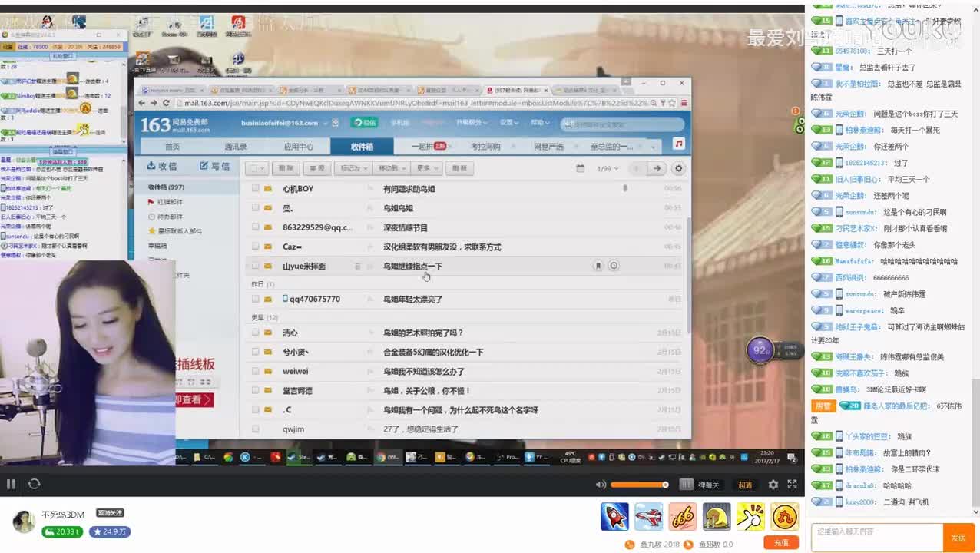The width and height of the screenshot is (980, 553).
Task: Open mail list settings gear
Action: tap(678, 168)
